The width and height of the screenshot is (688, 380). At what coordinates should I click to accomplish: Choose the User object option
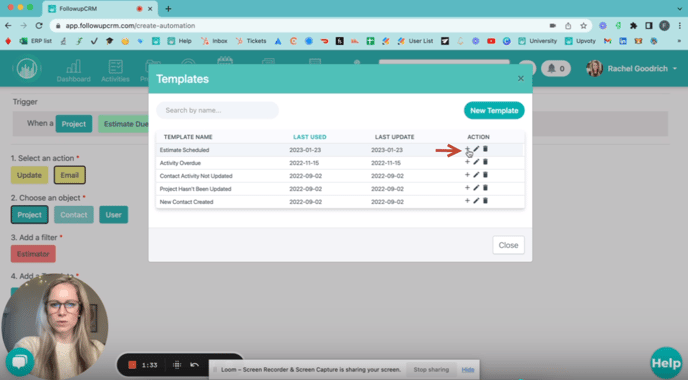tap(113, 215)
